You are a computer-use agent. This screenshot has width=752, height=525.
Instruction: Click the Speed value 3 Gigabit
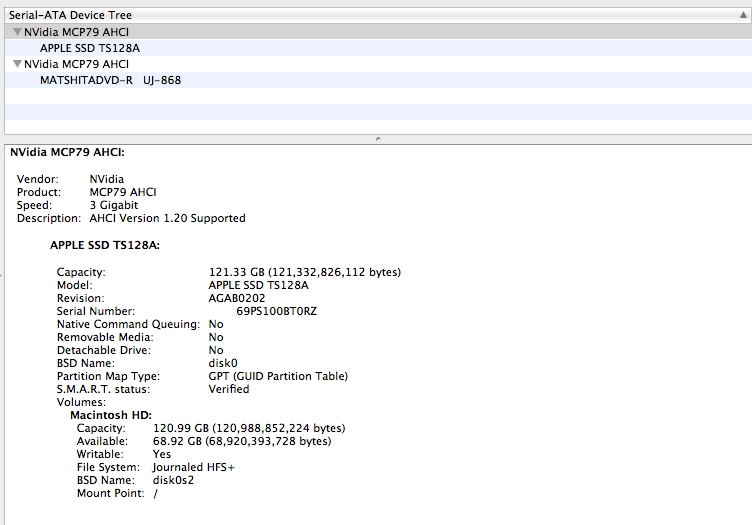[x=114, y=205]
